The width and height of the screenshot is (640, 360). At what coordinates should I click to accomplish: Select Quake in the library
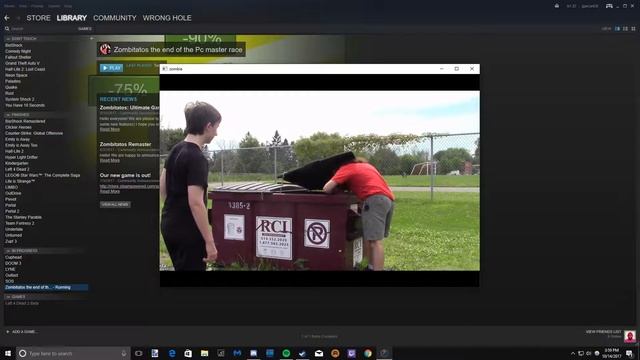point(11,87)
